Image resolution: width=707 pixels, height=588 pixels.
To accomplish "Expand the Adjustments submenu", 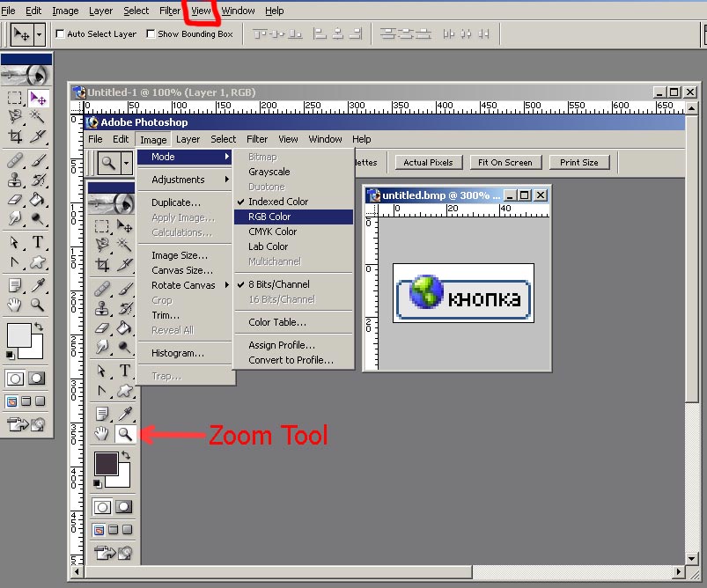I will 184,180.
